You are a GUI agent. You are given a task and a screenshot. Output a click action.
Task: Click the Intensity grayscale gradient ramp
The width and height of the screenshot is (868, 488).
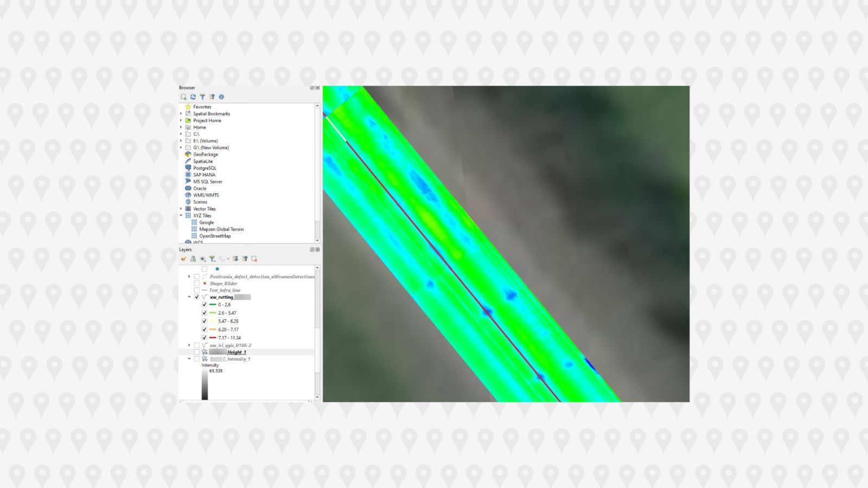205,385
